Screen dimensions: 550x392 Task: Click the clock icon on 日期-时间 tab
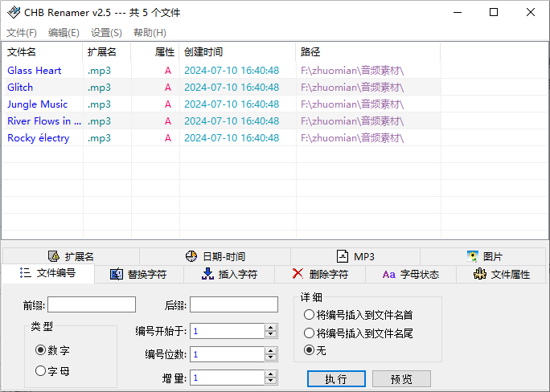tap(191, 256)
